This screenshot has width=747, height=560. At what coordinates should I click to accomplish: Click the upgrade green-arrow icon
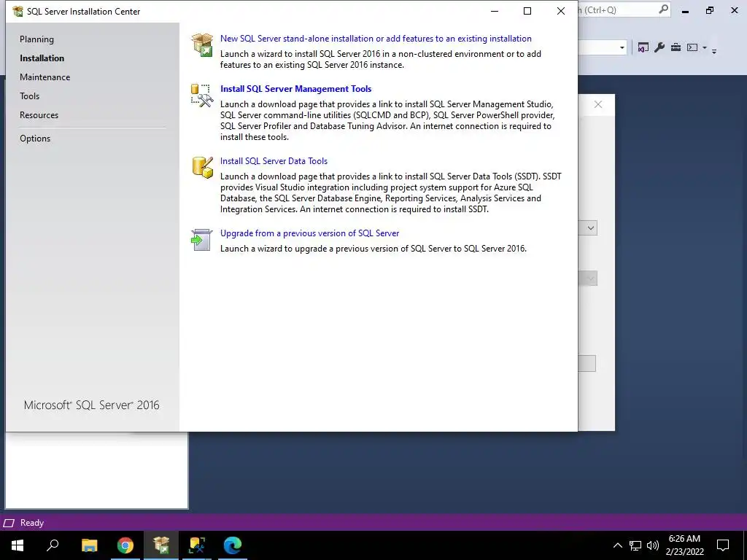(202, 239)
